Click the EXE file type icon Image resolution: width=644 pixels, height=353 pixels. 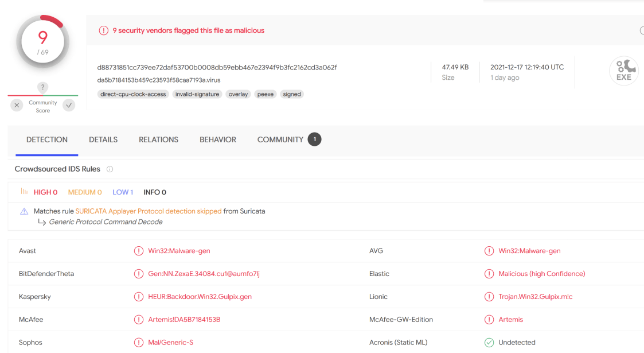(x=623, y=71)
